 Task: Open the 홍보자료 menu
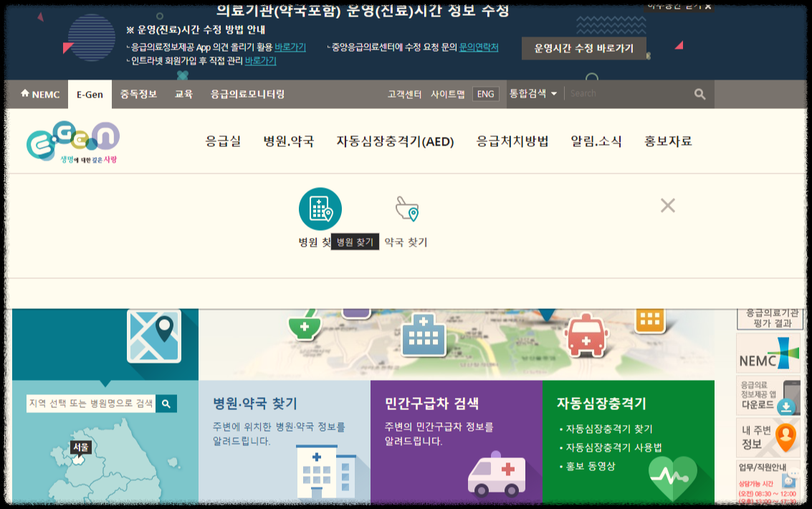(668, 141)
